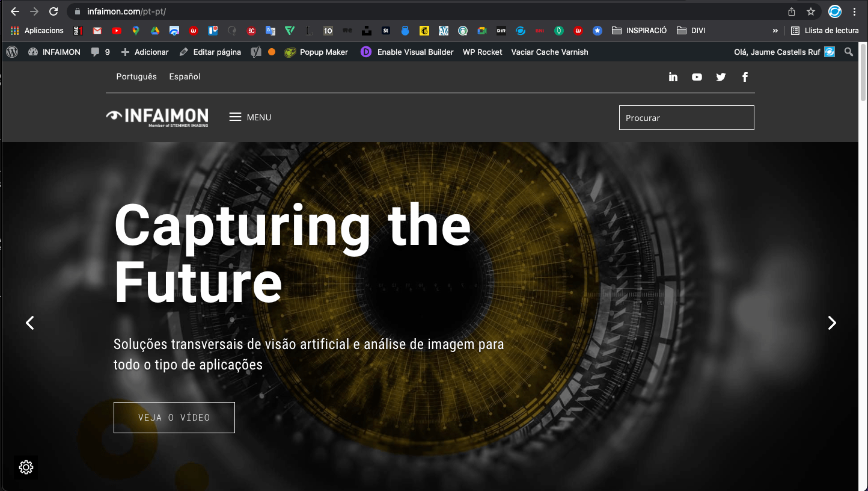Open the BNI bookmark
The width and height of the screenshot is (868, 491).
540,30
